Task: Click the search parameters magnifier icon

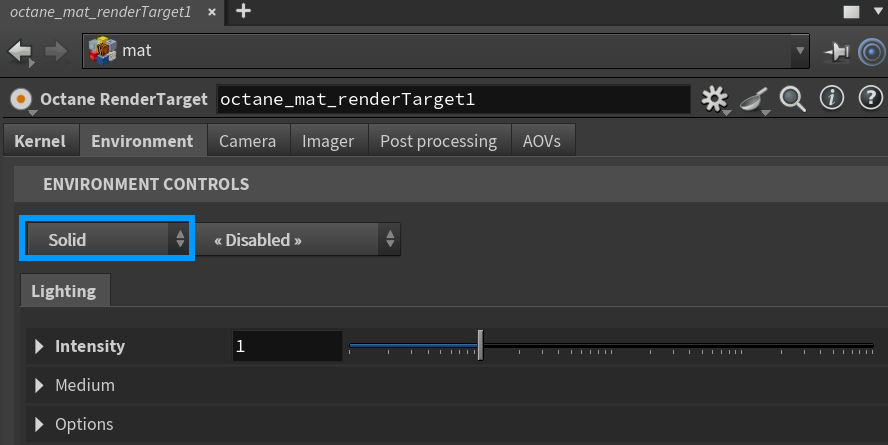Action: click(793, 99)
